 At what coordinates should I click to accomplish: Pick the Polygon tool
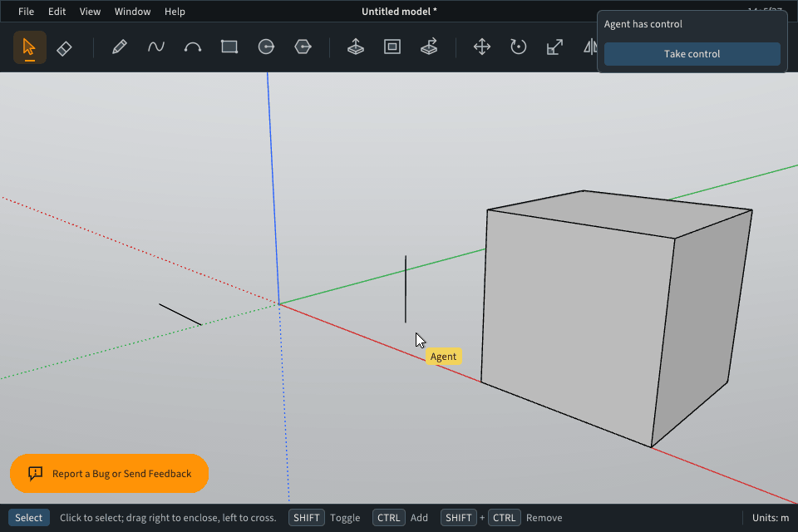[x=303, y=47]
